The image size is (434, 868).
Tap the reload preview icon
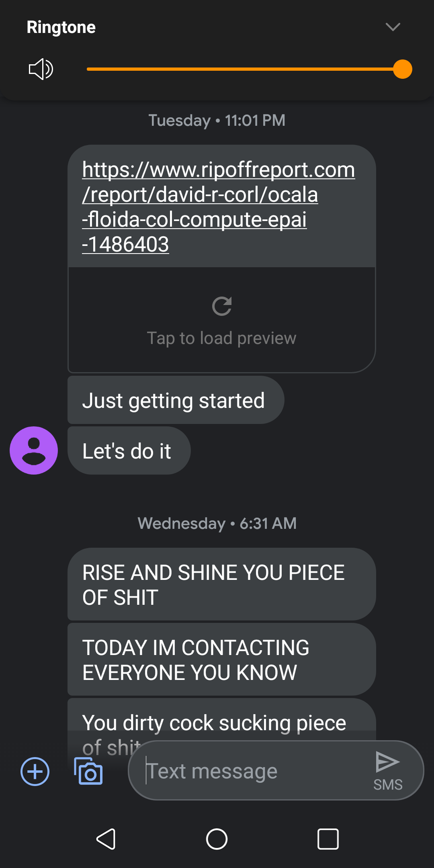coord(222,306)
